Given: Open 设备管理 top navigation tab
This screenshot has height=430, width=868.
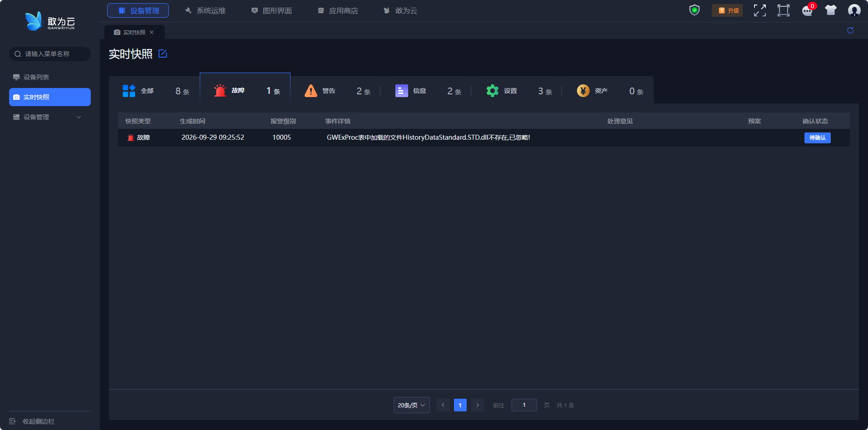Looking at the screenshot, I should 138,10.
